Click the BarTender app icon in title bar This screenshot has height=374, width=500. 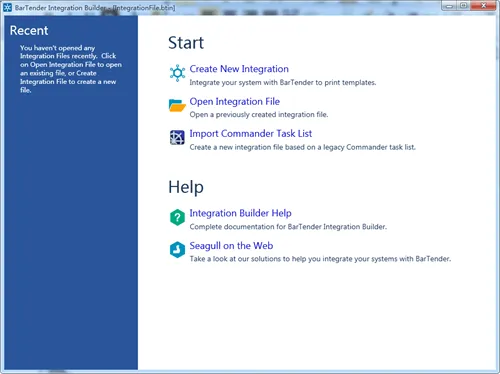(7, 7)
